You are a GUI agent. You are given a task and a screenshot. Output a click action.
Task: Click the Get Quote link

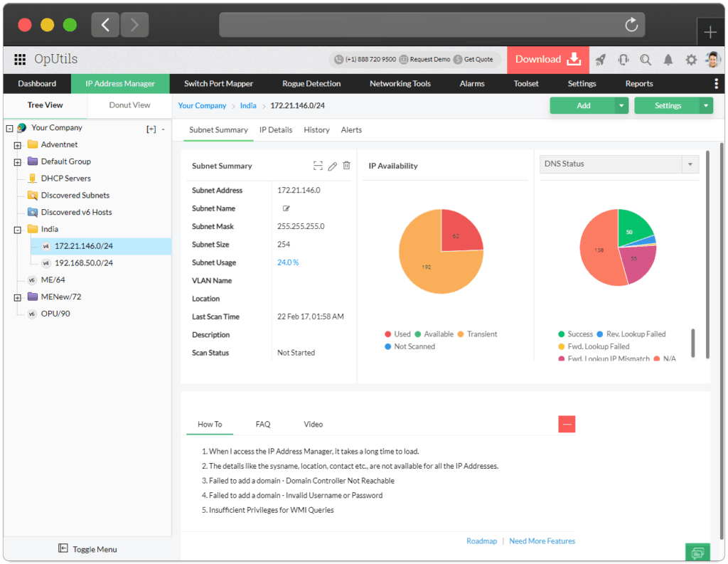(473, 60)
